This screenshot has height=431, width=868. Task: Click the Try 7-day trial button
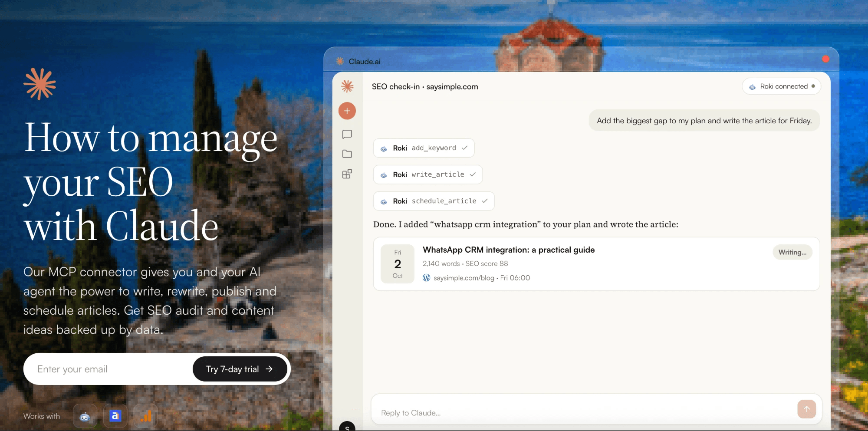point(240,369)
